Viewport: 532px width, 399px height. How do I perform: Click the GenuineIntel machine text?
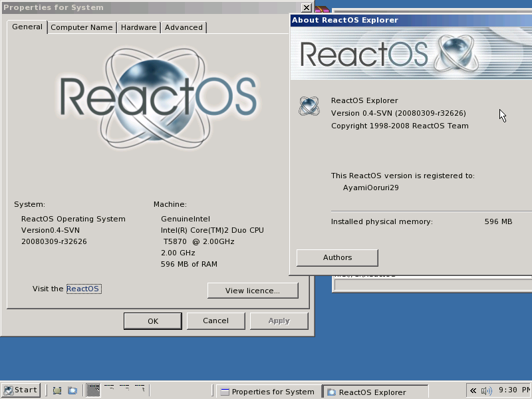[x=186, y=219]
